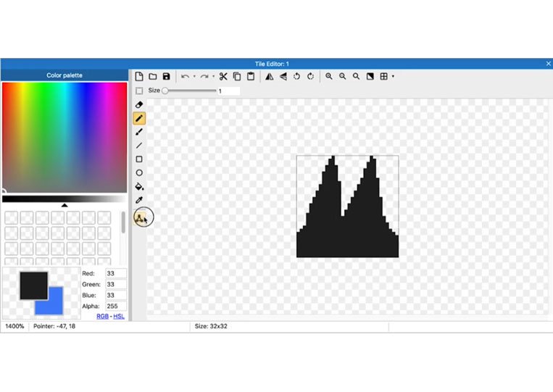Select the rectangular selection tool
The image size is (553, 392).
point(139,91)
